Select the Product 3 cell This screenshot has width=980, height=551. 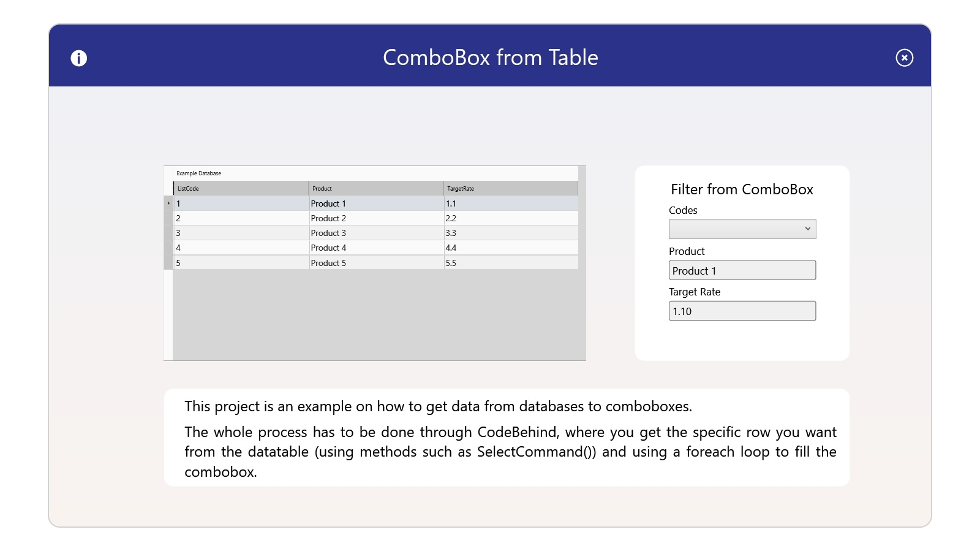point(375,233)
